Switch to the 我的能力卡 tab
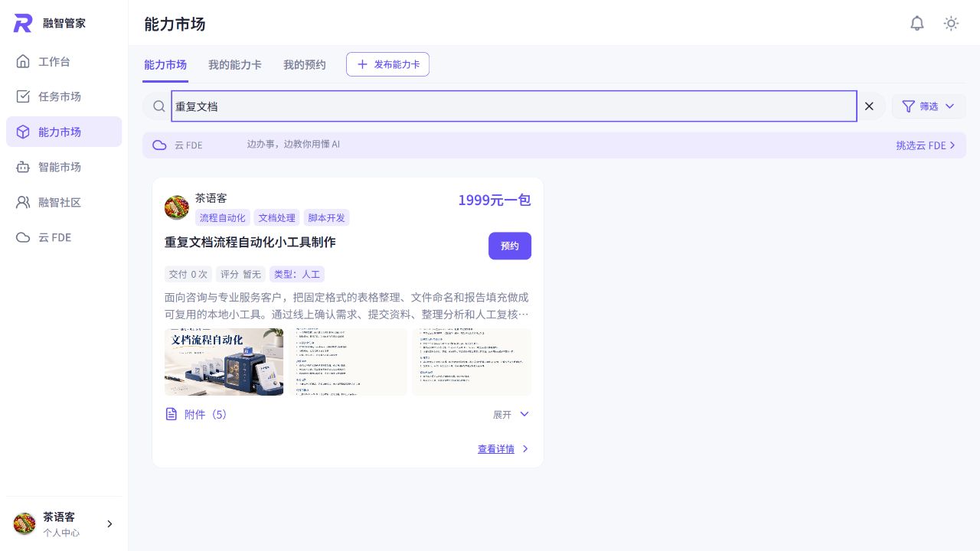Viewport: 980px width, 551px height. [235, 65]
